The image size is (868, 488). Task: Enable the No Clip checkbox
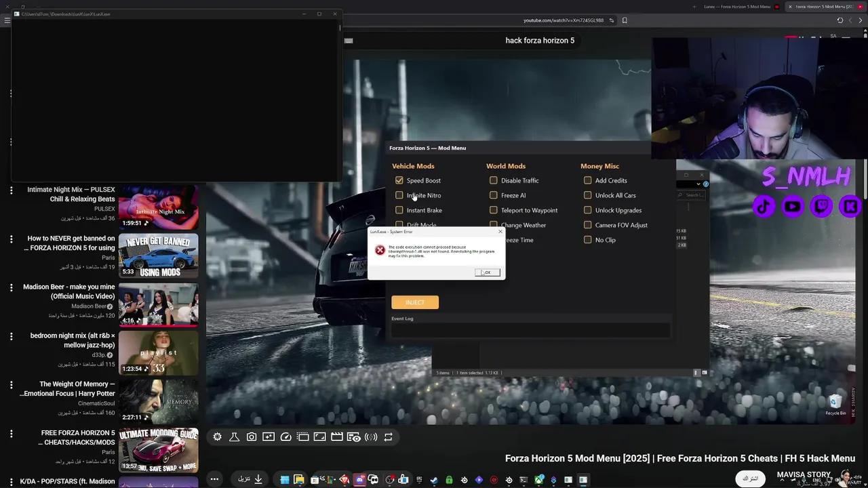(587, 240)
